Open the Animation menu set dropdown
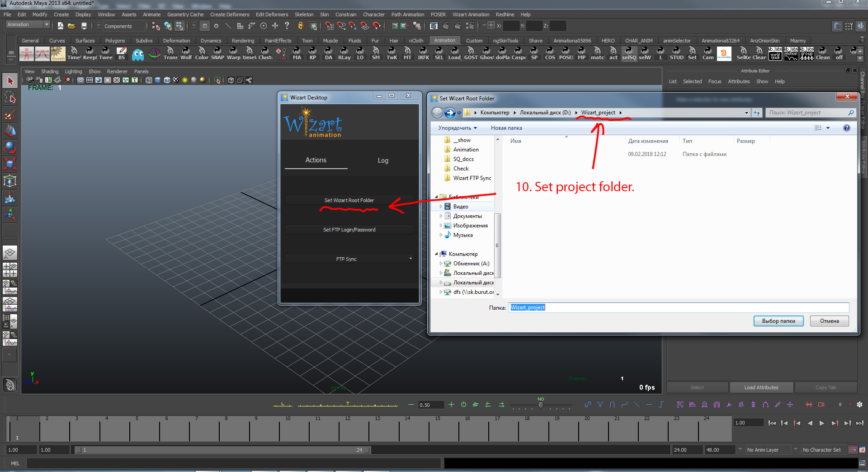Screen dimensions: 868x472 pos(28,25)
